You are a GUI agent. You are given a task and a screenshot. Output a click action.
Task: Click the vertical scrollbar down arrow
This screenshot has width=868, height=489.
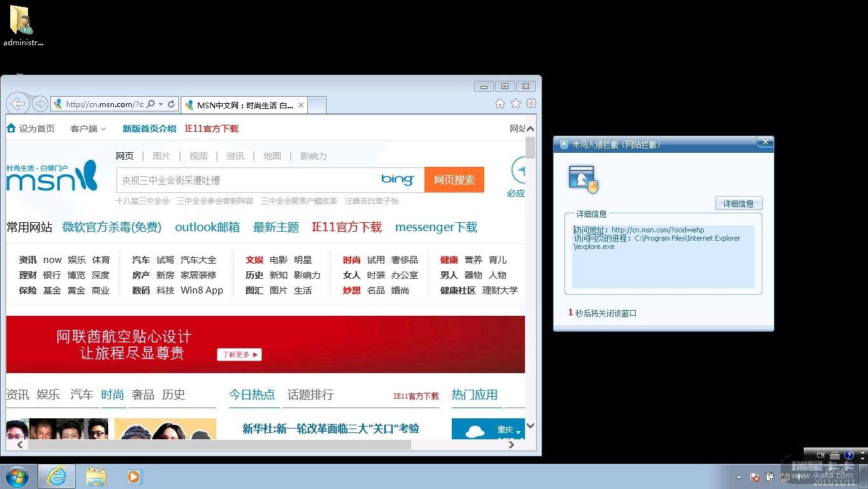tap(530, 426)
